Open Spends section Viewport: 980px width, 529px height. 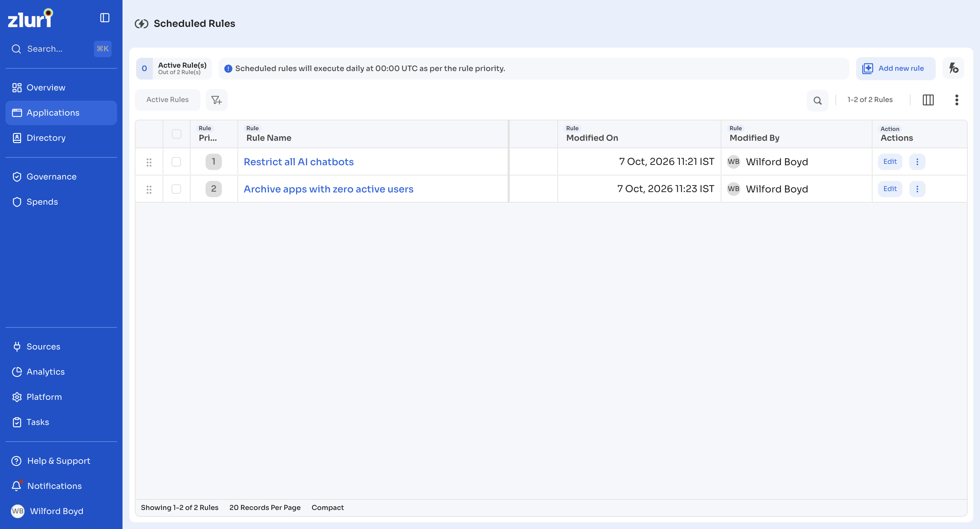click(x=61, y=202)
